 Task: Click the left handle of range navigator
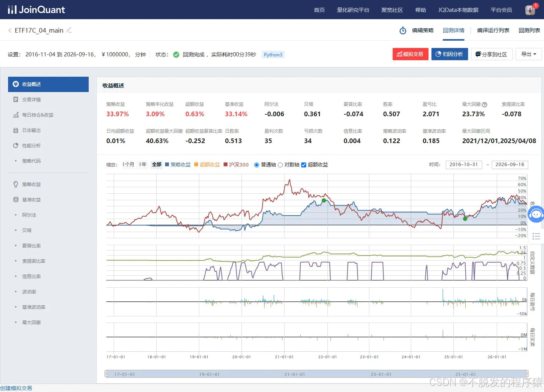pos(106,374)
